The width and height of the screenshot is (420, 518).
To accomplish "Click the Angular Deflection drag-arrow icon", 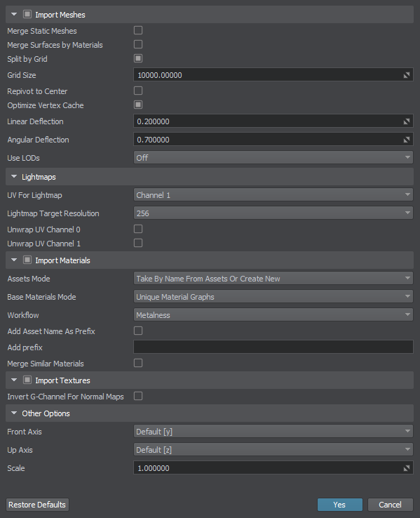I will (x=407, y=140).
